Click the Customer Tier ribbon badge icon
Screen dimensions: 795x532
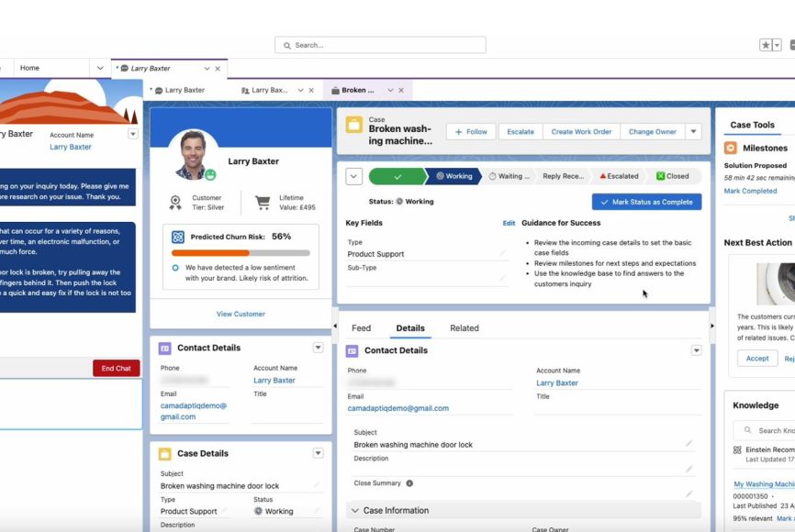point(175,202)
